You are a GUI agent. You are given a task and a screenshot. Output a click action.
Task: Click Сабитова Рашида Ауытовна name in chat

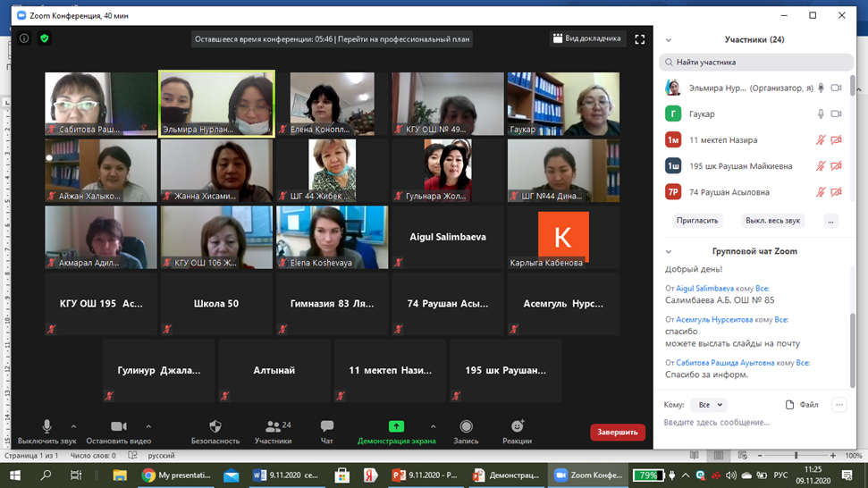[x=725, y=362]
